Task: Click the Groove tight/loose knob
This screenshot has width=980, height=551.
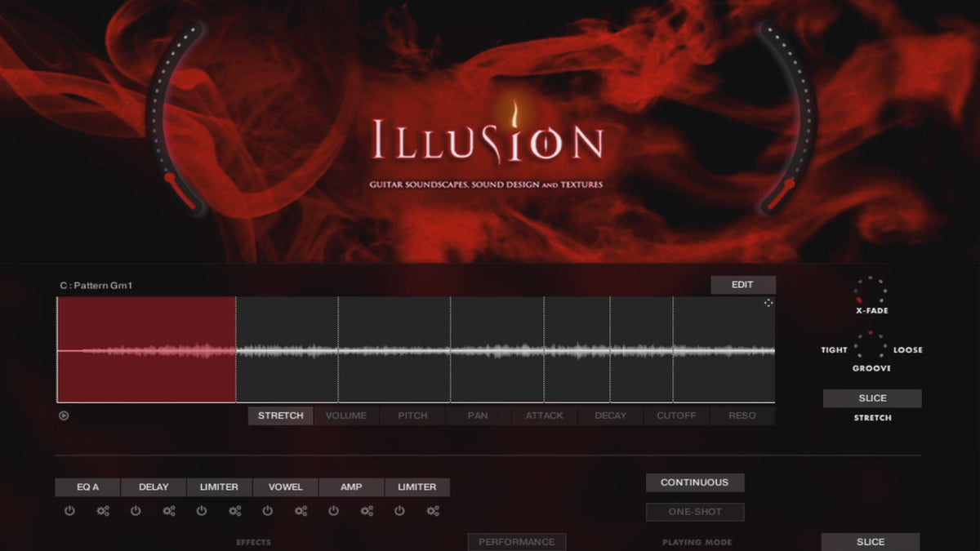Action: (x=871, y=348)
